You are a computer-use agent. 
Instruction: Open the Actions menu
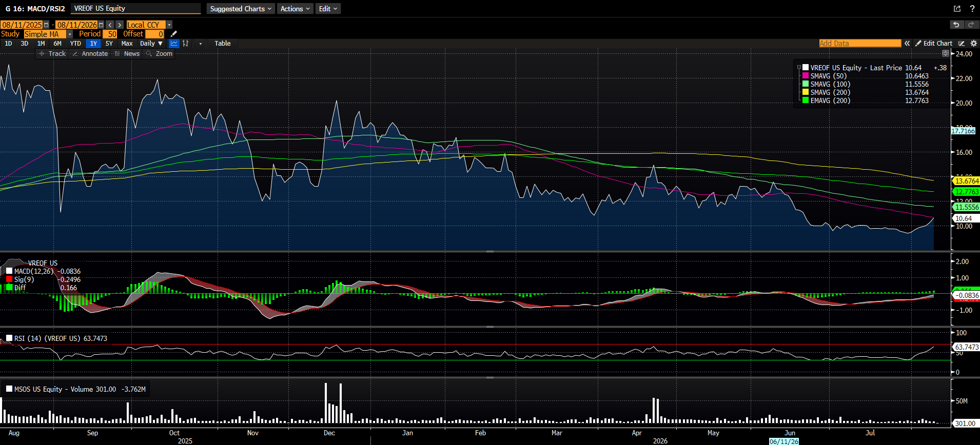[295, 9]
